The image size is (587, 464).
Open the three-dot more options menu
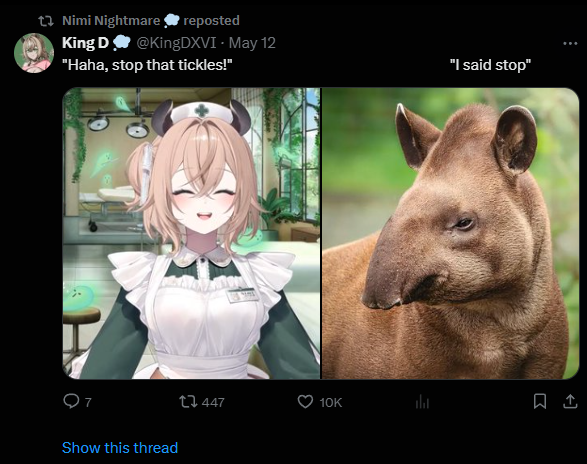pos(570,43)
